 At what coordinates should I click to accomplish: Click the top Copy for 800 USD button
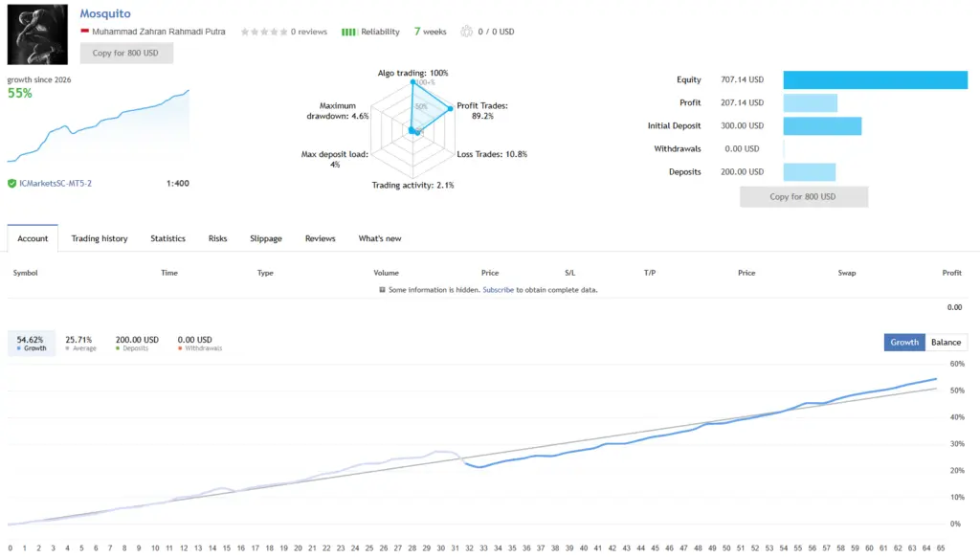126,53
